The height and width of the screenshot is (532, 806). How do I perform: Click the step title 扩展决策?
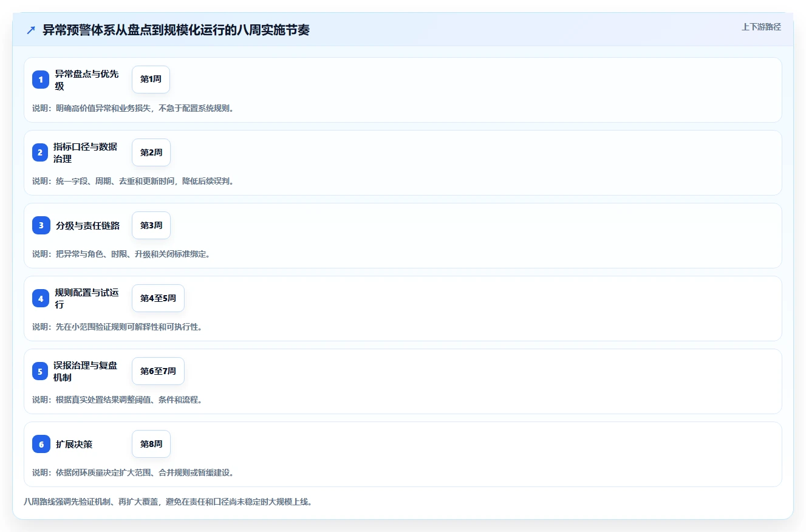pos(74,444)
